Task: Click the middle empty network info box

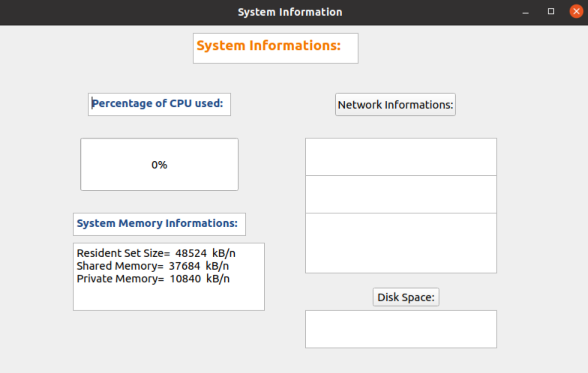Action: tap(401, 194)
